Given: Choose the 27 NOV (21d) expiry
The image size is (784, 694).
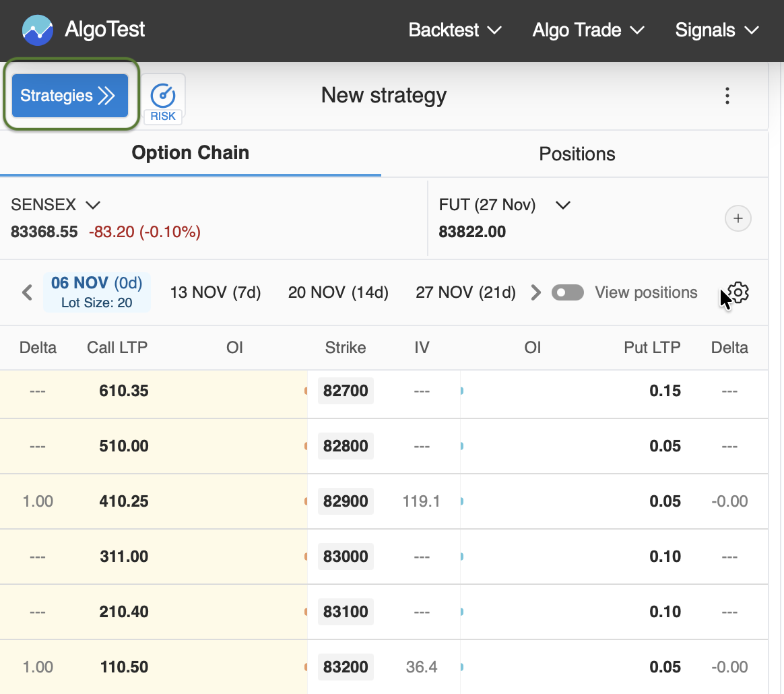Looking at the screenshot, I should [x=465, y=292].
